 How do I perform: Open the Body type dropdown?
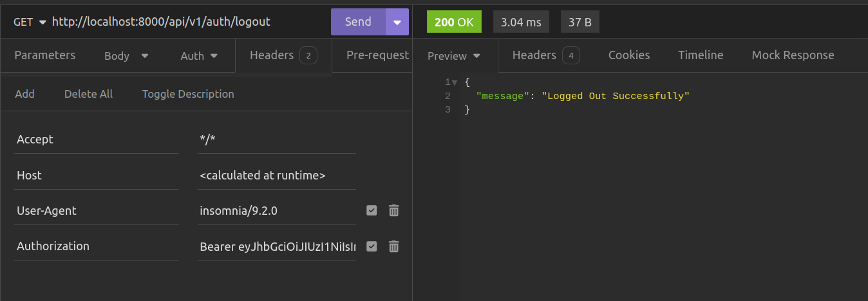(126, 56)
